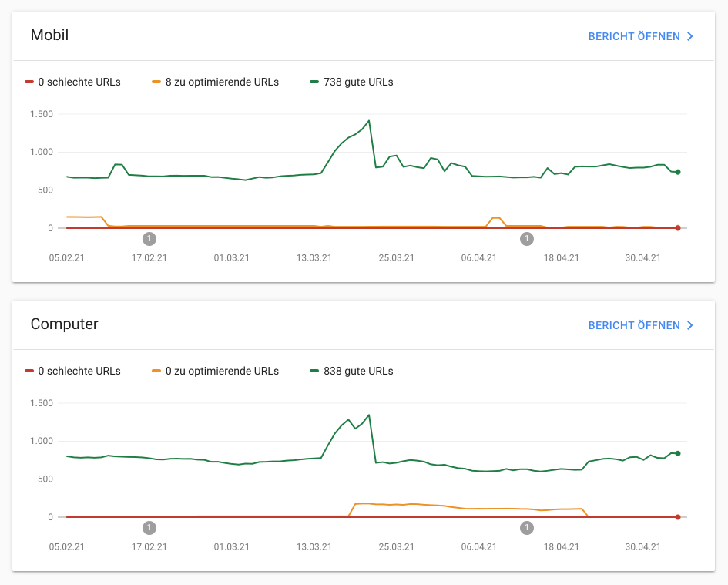Click the 'Computer' card heading

65,324
